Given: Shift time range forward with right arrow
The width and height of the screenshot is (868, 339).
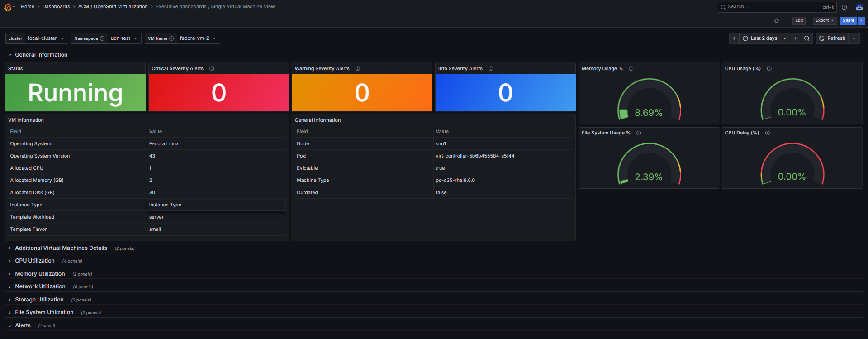Looking at the screenshot, I should pyautogui.click(x=795, y=38).
